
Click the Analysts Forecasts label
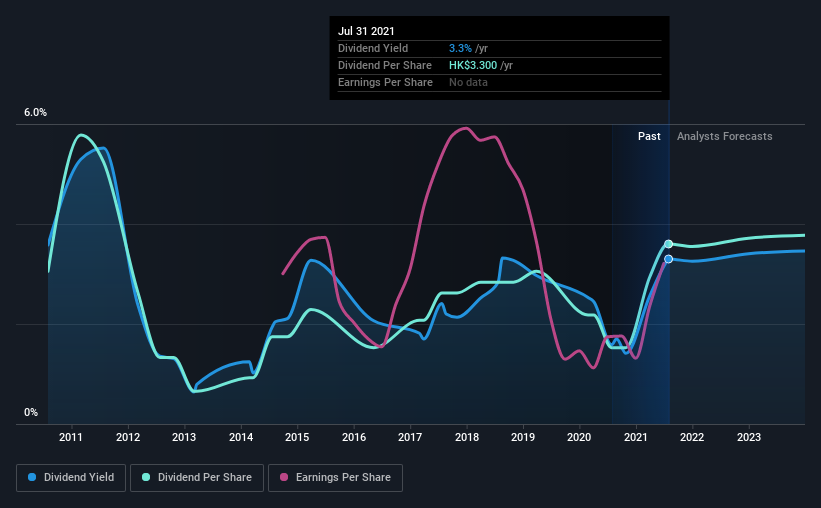click(725, 136)
